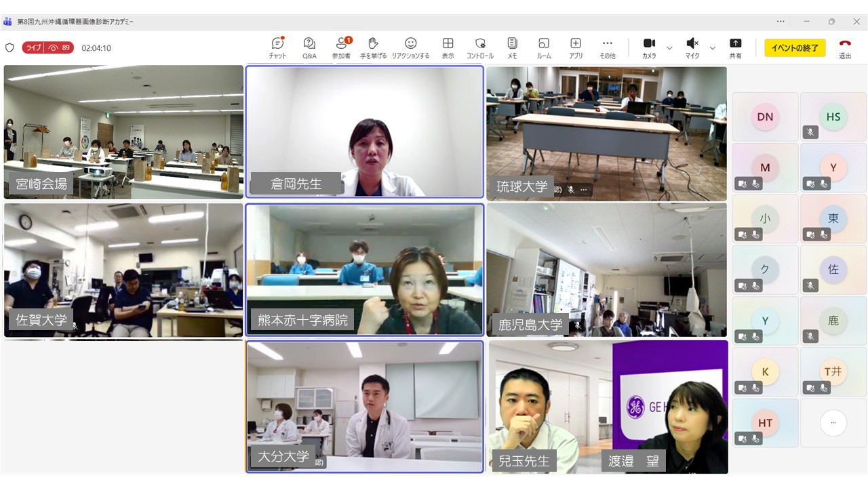Open the チャット chat panel

point(277,47)
